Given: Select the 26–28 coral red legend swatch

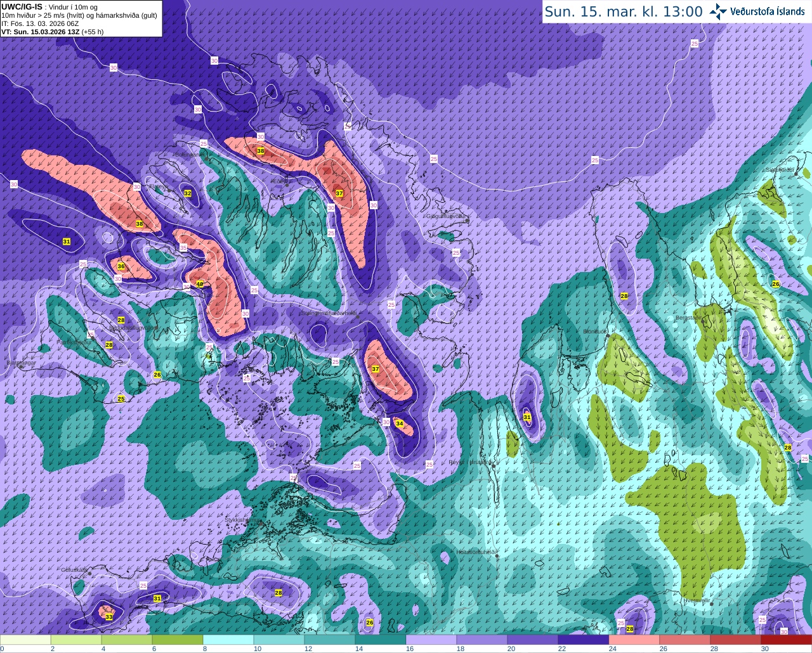Looking at the screenshot, I should coord(685,640).
